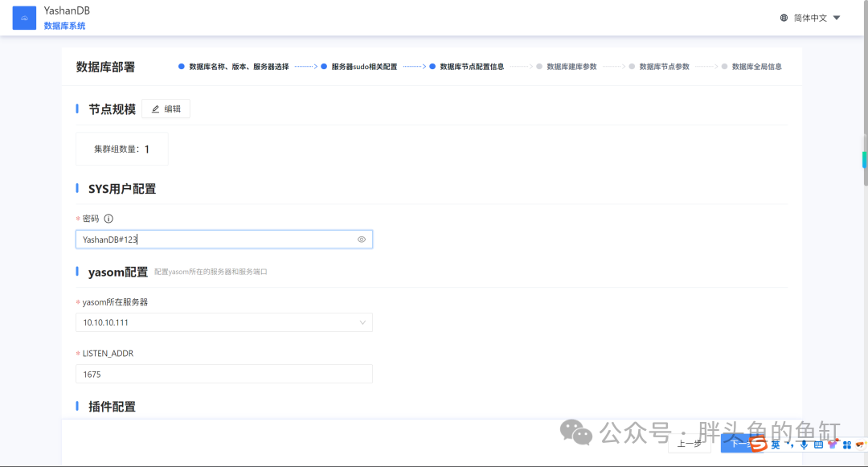Click the IME skin shirt icon

pyautogui.click(x=833, y=444)
